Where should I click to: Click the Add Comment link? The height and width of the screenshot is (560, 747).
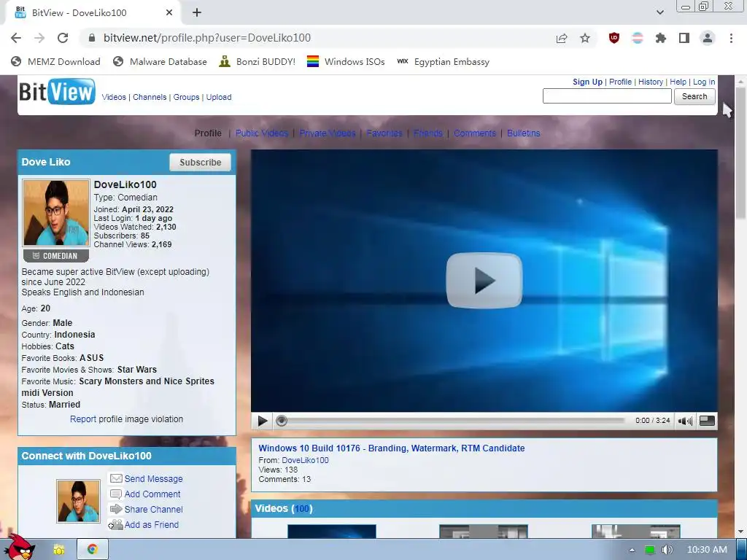tap(152, 494)
